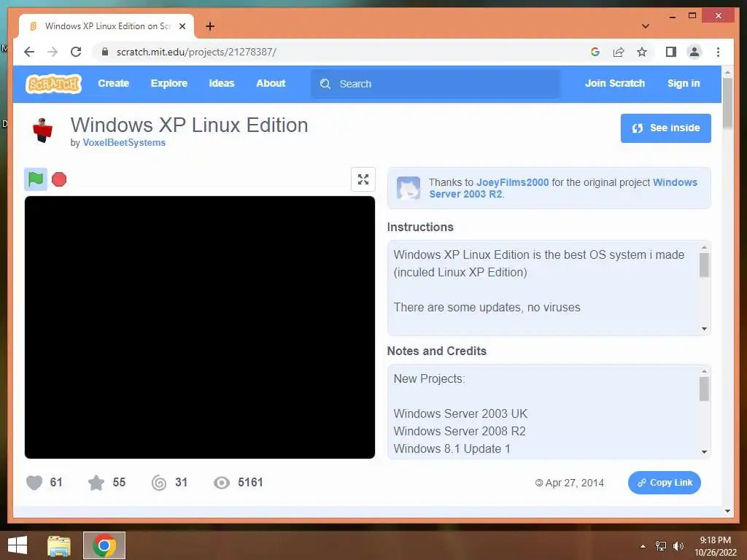Click the page scrollbar down arrow

coord(727,511)
